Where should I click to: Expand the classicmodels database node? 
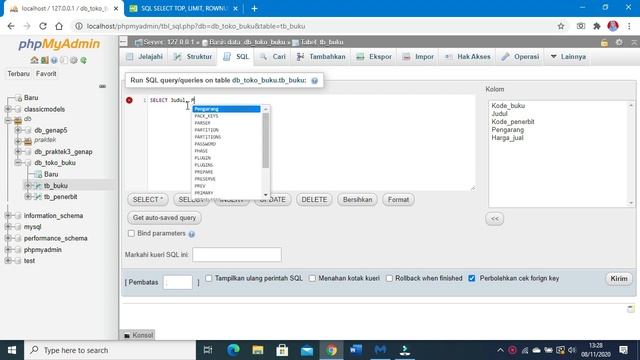[8, 109]
